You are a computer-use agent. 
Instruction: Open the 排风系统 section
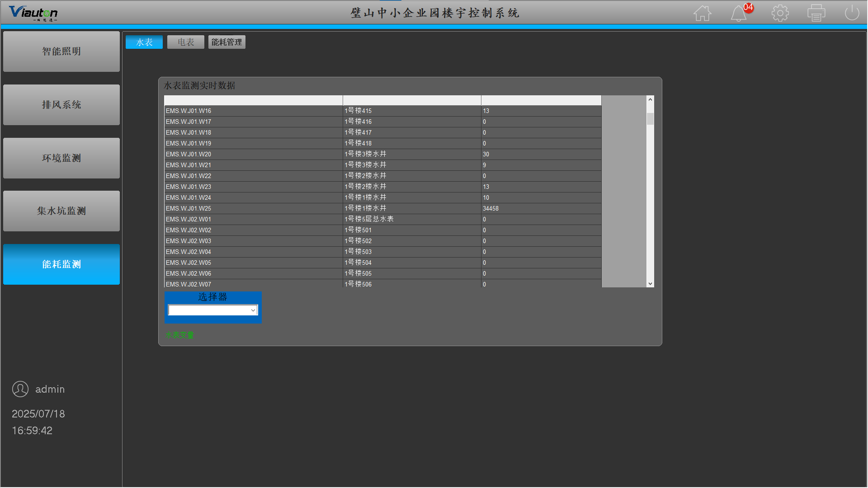(x=61, y=105)
